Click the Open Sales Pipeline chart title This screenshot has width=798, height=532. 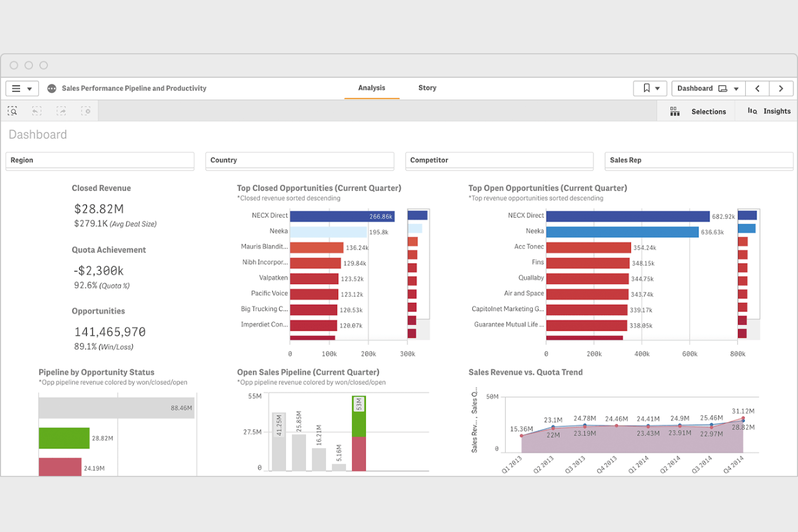[308, 372]
